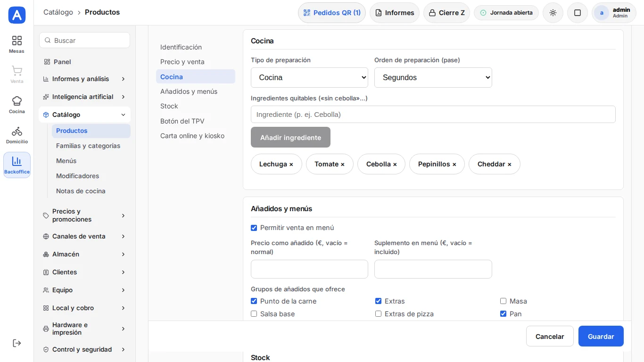The image size is (644, 362).
Task: Open the Panel dashboard item
Action: (x=84, y=62)
